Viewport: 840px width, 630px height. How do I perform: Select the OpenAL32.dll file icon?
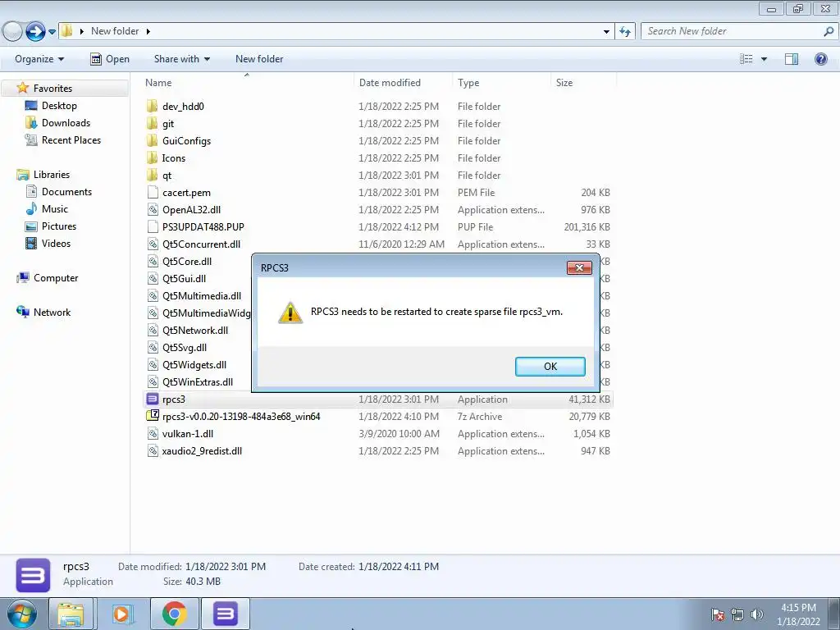(153, 209)
